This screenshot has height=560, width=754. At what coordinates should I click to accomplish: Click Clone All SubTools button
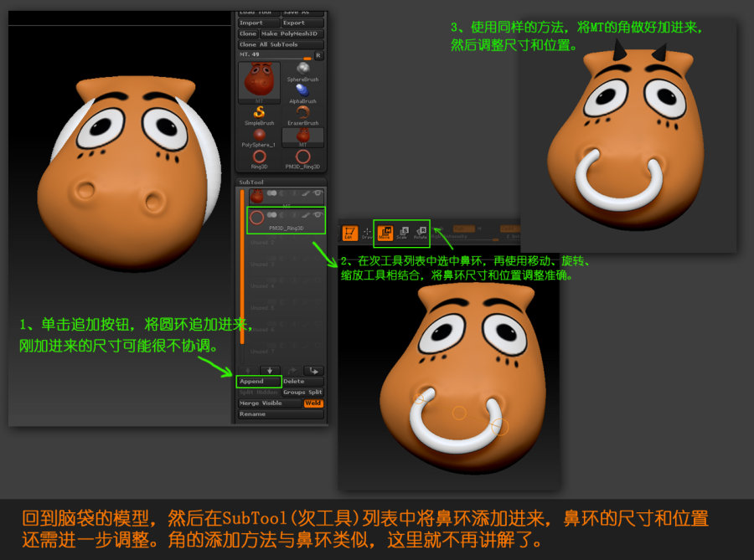pyautogui.click(x=281, y=44)
